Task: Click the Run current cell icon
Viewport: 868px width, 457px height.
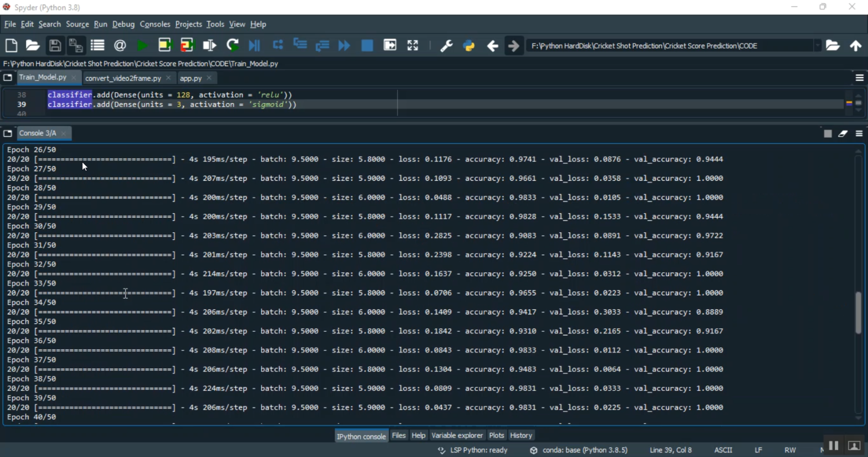Action: point(164,46)
